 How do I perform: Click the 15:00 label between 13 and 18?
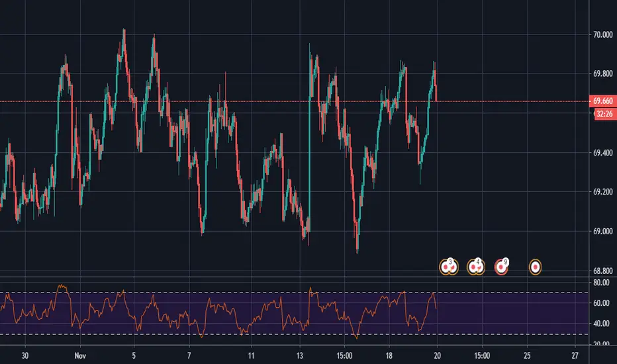tap(344, 356)
